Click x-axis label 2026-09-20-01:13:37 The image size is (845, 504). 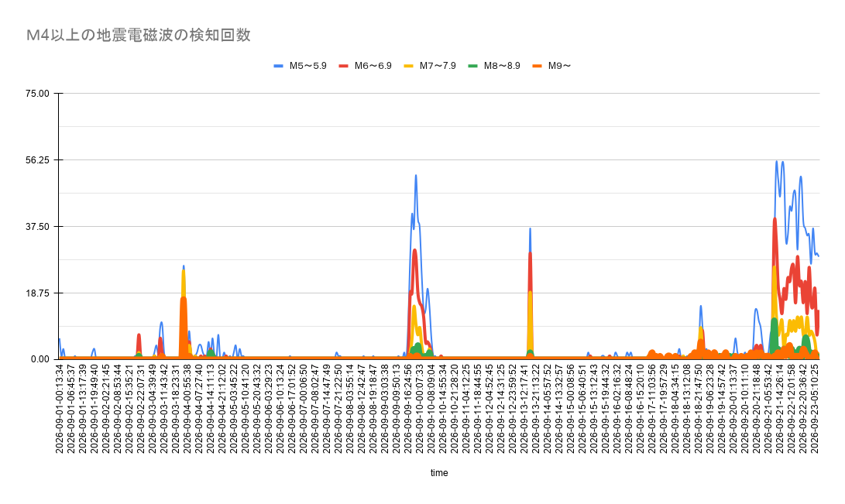tap(733, 409)
